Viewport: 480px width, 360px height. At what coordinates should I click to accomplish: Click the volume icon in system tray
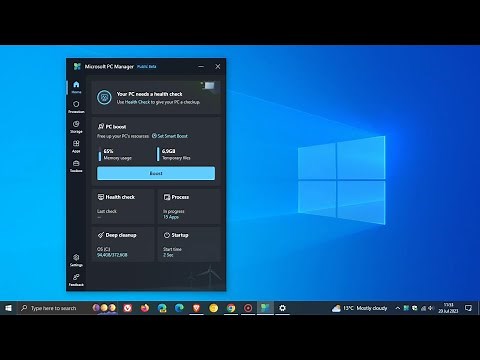pos(431,308)
